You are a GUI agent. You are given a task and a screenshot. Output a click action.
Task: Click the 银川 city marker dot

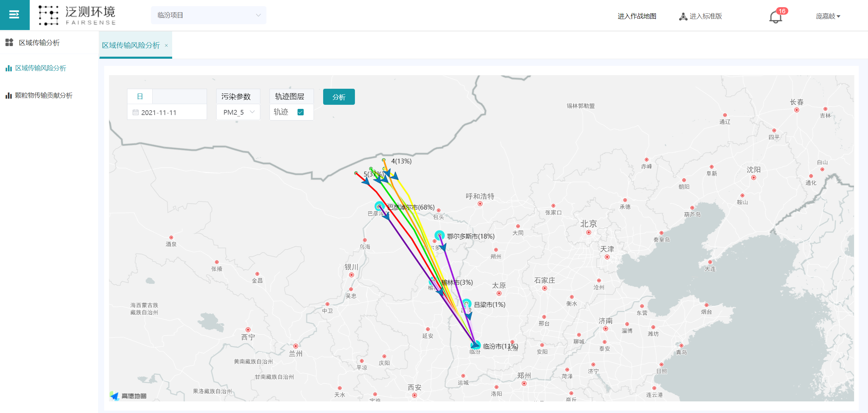pos(352,275)
